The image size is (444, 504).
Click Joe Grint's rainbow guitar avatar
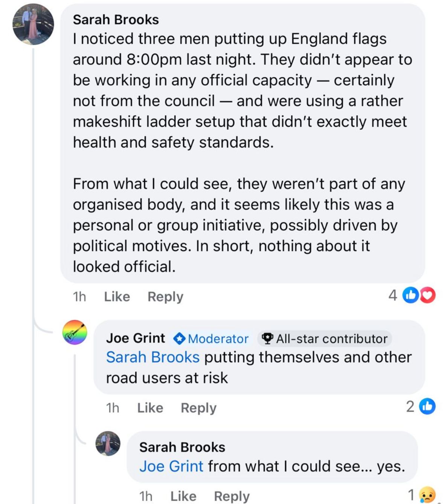point(75,332)
